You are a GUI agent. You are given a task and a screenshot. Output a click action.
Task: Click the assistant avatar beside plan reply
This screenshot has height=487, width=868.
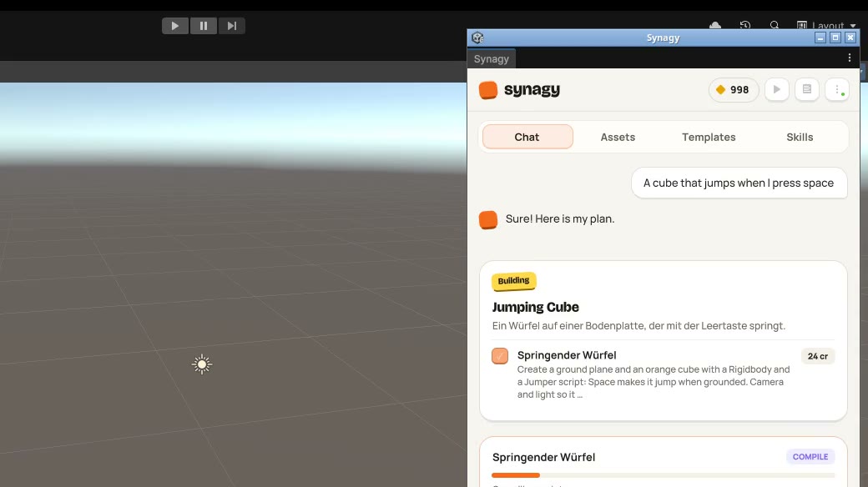click(487, 219)
